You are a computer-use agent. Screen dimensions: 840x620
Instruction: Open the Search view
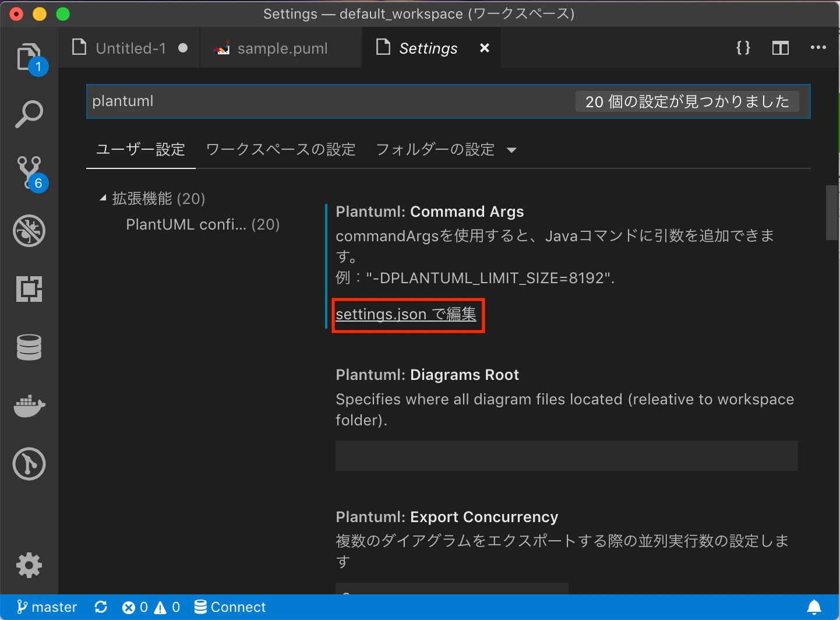coord(29,114)
